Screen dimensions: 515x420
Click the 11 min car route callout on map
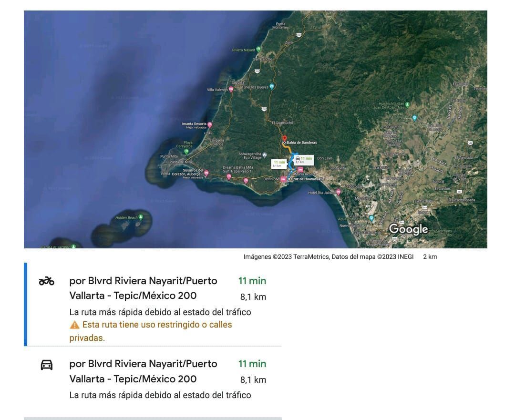point(303,159)
